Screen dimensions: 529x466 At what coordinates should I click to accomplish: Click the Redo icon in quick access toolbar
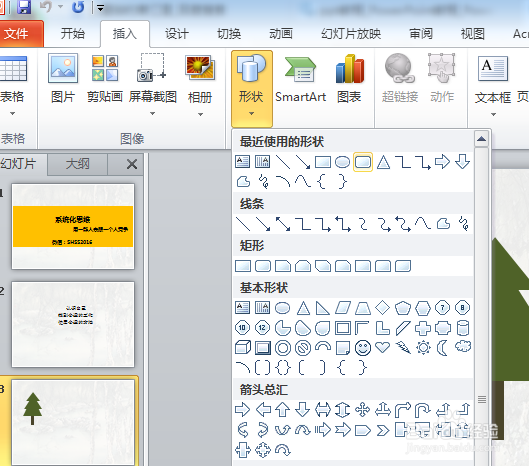tap(78, 7)
